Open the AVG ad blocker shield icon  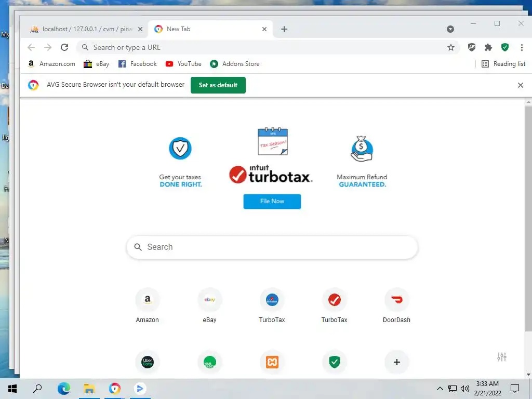pos(472,47)
